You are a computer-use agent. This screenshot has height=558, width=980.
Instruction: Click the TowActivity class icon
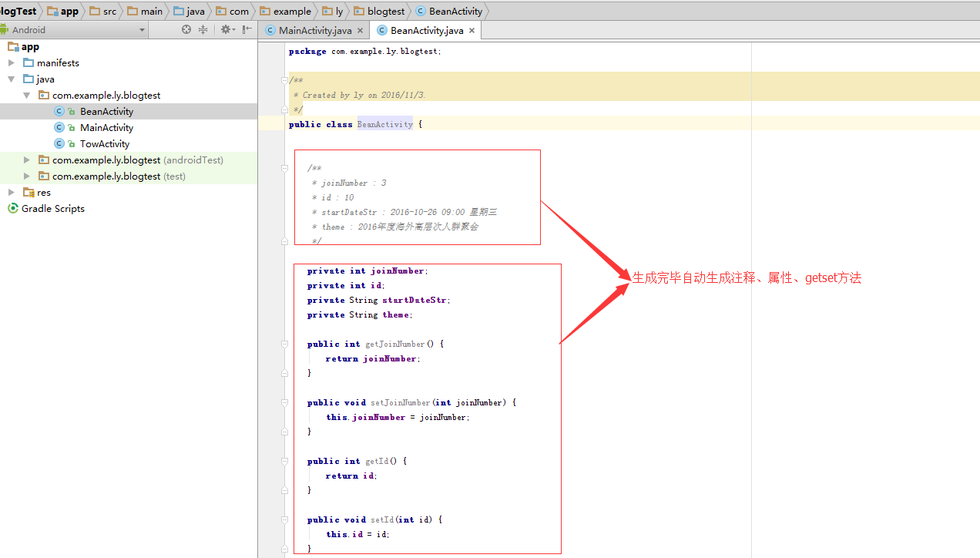point(59,144)
